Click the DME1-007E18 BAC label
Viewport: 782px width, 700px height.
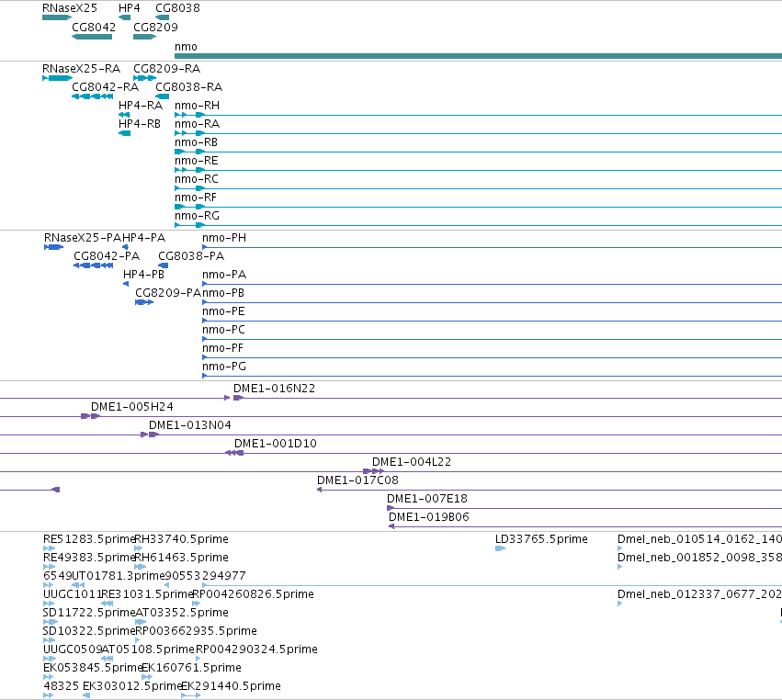click(x=427, y=499)
